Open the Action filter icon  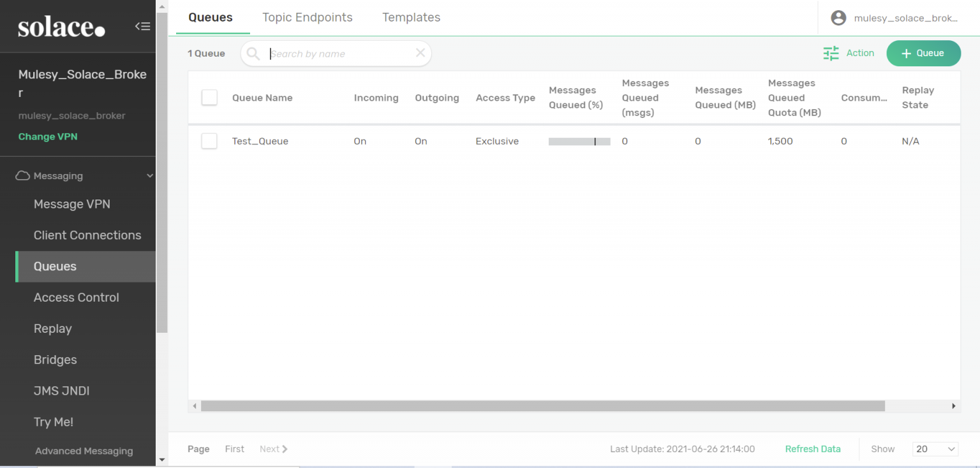point(831,53)
